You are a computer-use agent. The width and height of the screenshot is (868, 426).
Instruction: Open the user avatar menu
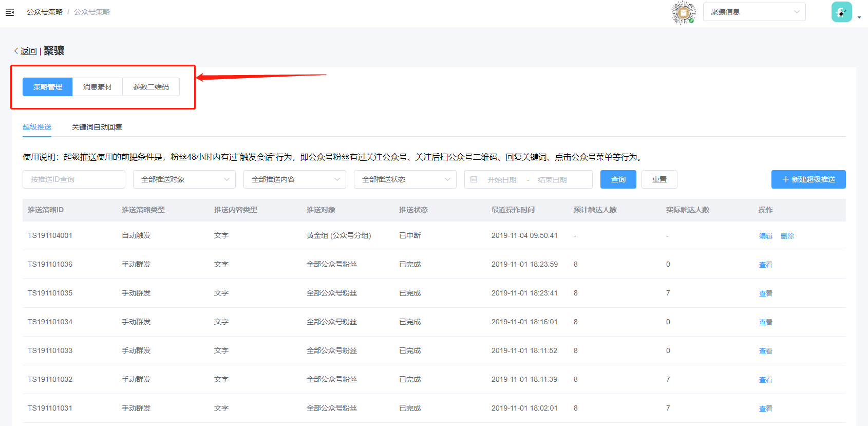[841, 12]
